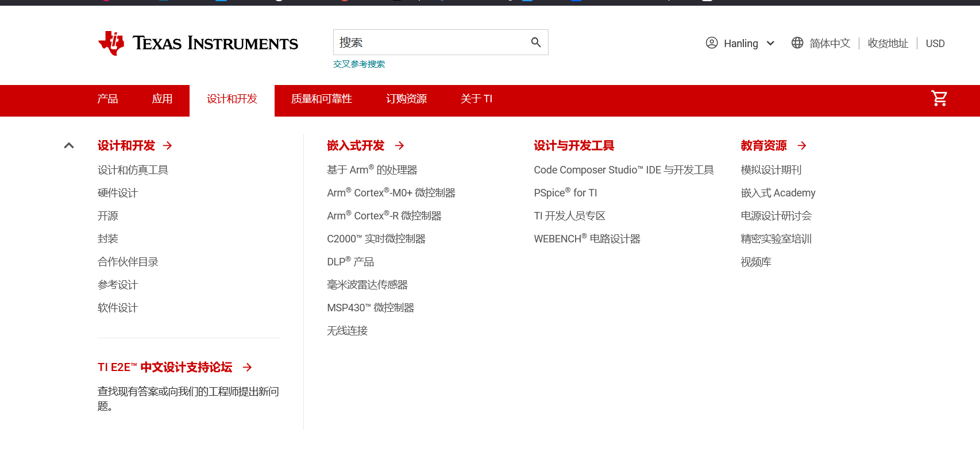The width and height of the screenshot is (980, 452).
Task: Open Arm Cortex-M0+ 微控制器 link
Action: click(x=391, y=193)
